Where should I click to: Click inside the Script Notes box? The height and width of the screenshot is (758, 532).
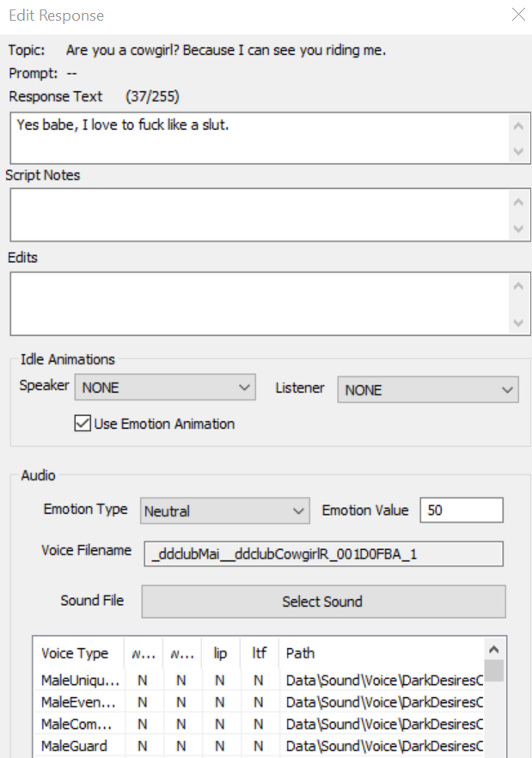tap(260, 215)
